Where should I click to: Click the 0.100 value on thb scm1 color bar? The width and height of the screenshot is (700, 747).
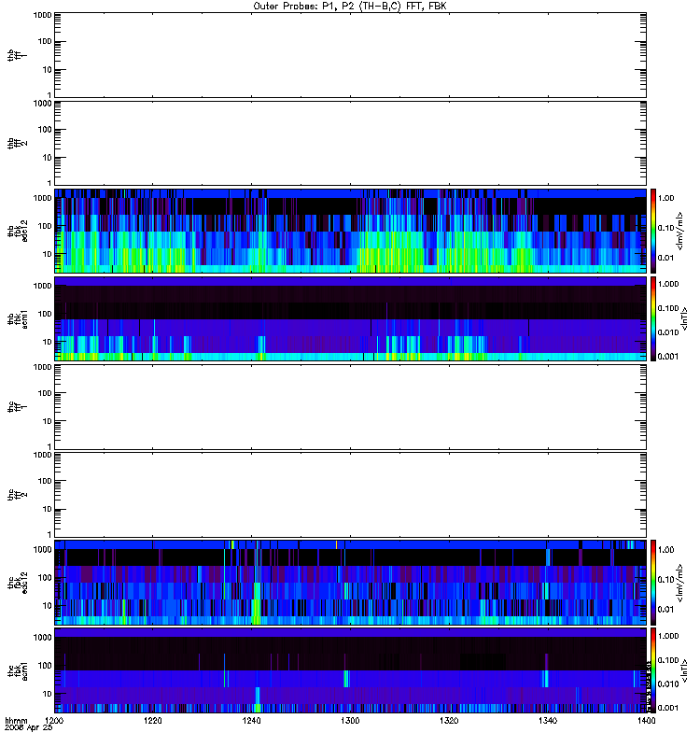[x=668, y=308]
